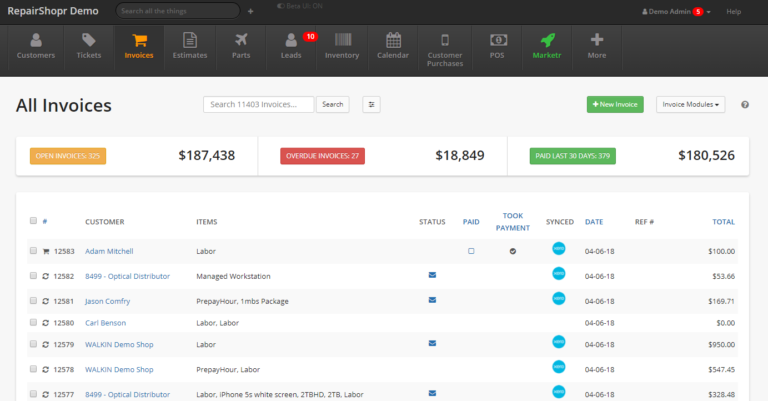
Task: Click Xero synced icon for invoice 12578
Action: click(559, 367)
